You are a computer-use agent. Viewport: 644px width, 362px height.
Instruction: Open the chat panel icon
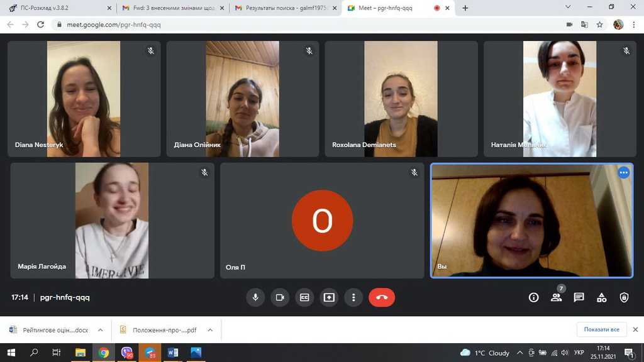[579, 297]
